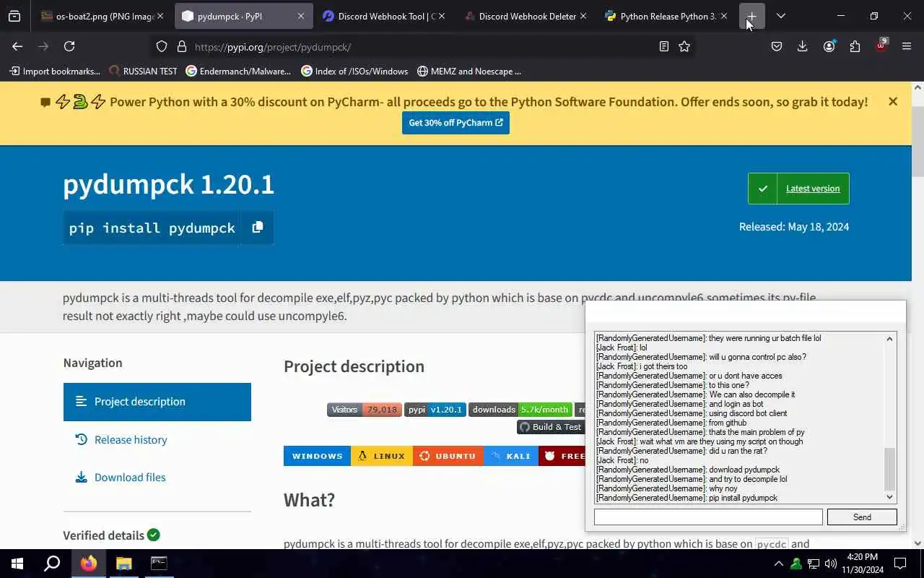
Task: Go back to previous page
Action: pos(17,46)
